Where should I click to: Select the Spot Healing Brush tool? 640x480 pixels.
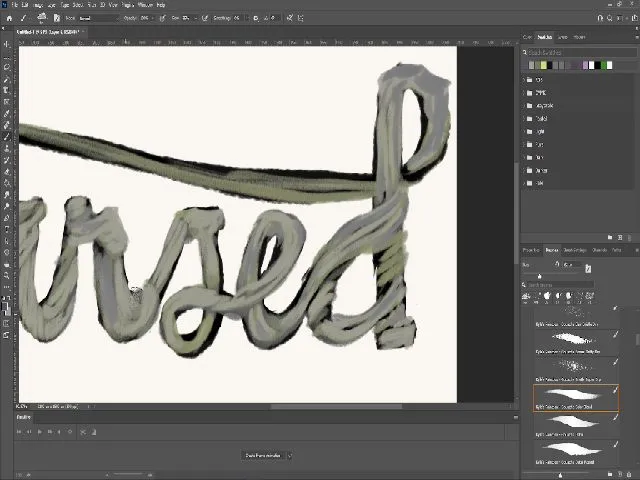click(7, 125)
